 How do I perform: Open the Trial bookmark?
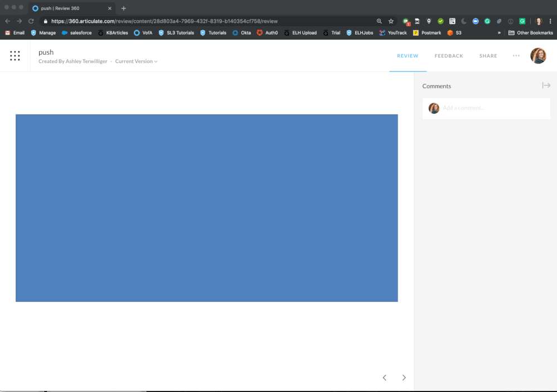[x=332, y=33]
